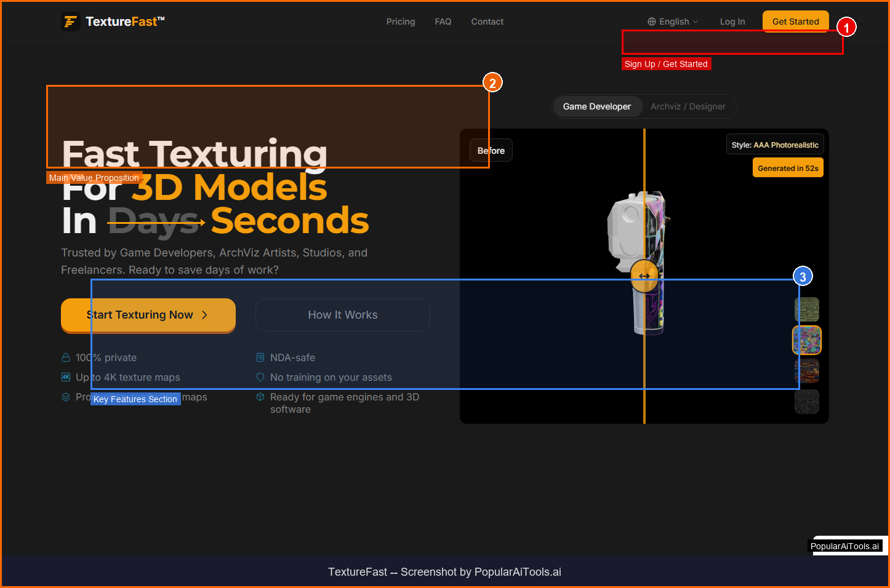Click the Log In link
890x588 pixels.
(x=732, y=22)
